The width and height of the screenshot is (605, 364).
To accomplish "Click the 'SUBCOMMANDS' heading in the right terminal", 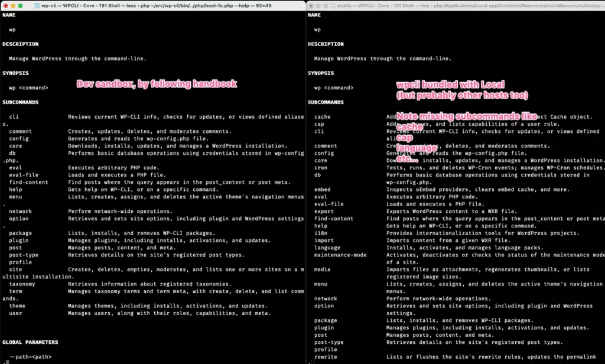I will click(x=326, y=102).
